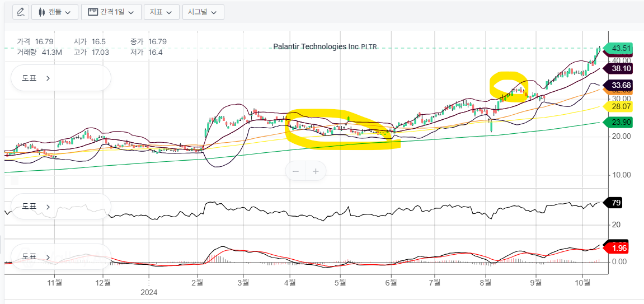Open the 시그널 signals menu
This screenshot has width=644, height=304.
(x=201, y=12)
